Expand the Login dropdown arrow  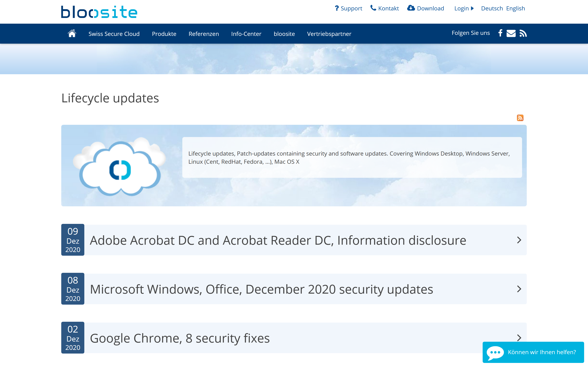click(x=472, y=9)
